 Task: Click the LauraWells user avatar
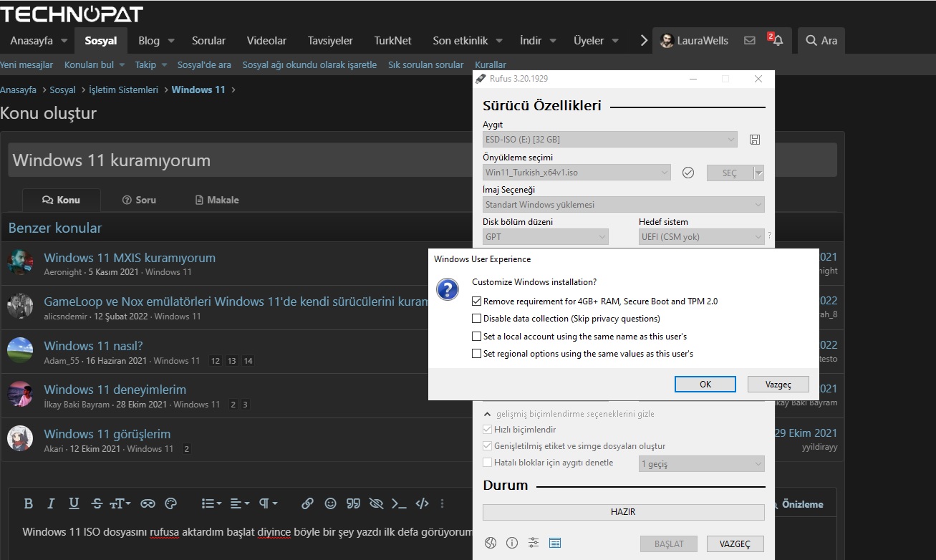(667, 41)
